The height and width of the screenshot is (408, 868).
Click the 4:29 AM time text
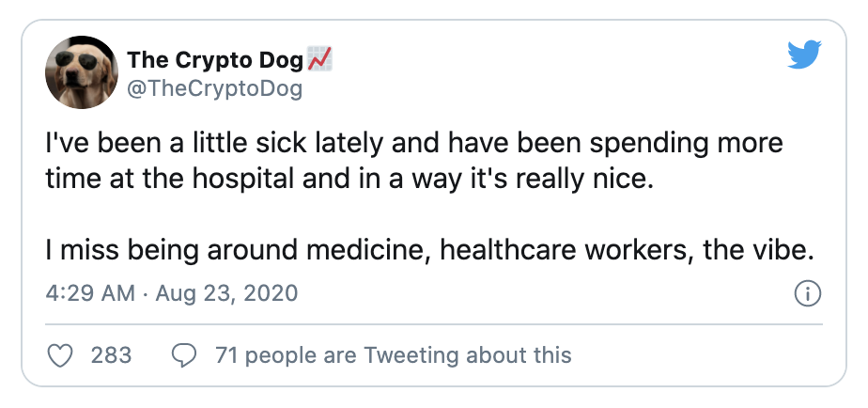pos(90,293)
